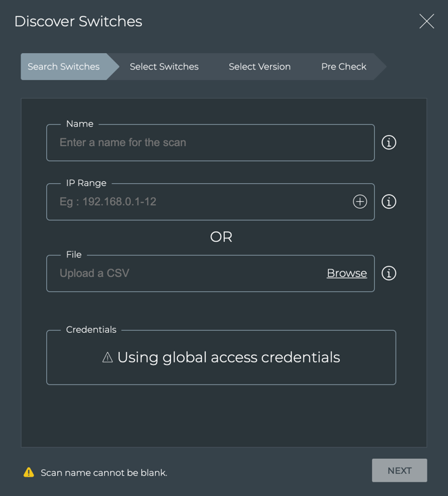This screenshot has width=448, height=496.
Task: Click the yellow warning icon beside the error
Action: [x=28, y=473]
